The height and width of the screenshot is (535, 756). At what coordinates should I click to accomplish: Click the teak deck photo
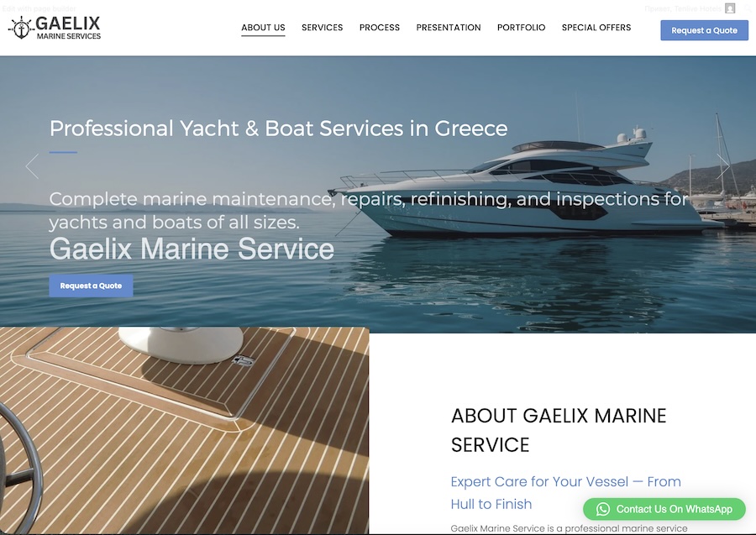pyautogui.click(x=184, y=430)
